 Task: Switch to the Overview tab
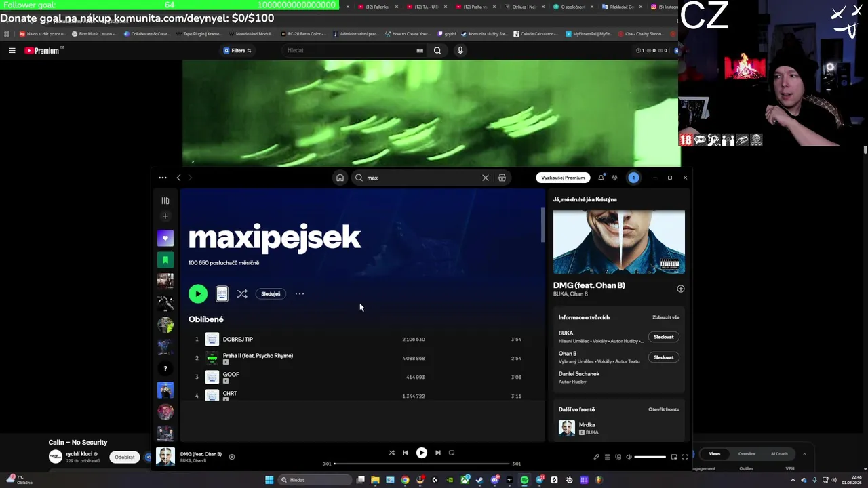click(x=747, y=454)
